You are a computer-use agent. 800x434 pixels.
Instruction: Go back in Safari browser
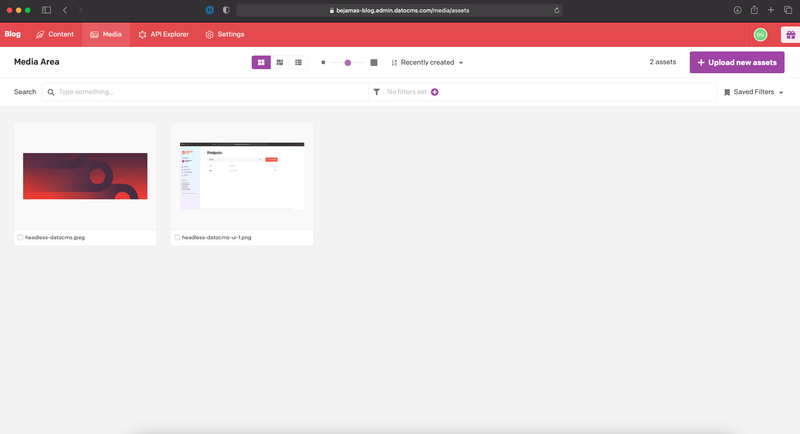pyautogui.click(x=65, y=10)
